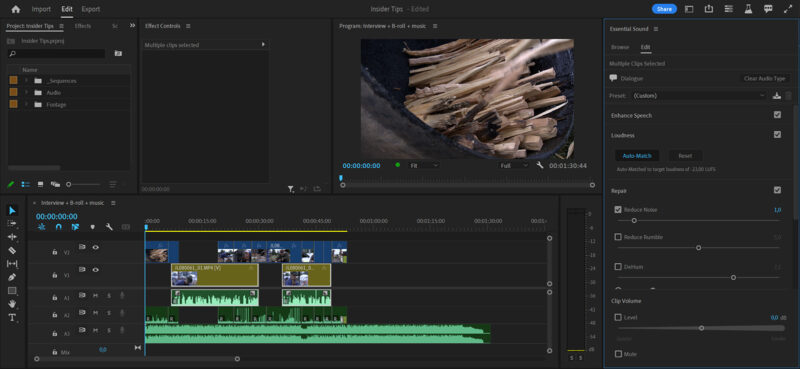Image resolution: width=800 pixels, height=369 pixels.
Task: Select the Type tool
Action: pos(12,317)
